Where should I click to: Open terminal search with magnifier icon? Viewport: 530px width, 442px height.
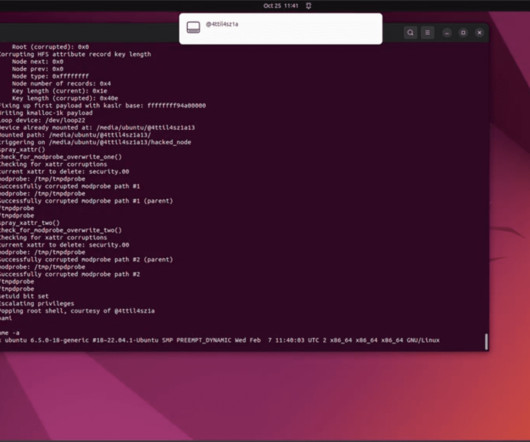410,33
